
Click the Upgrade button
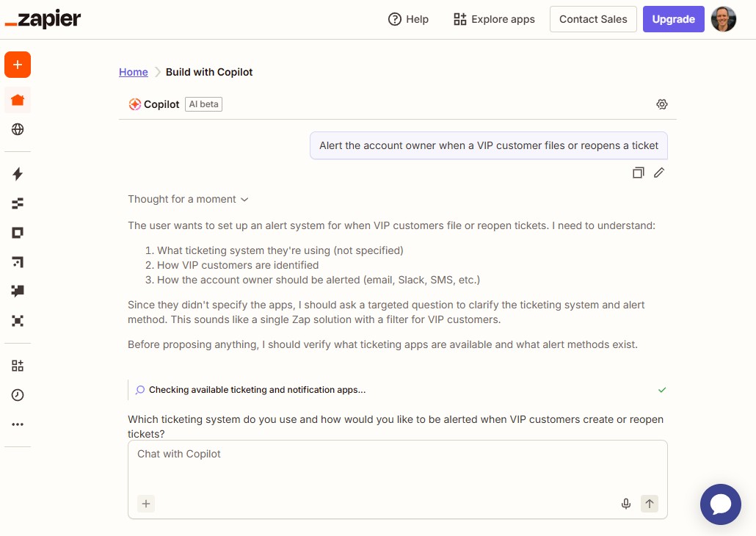pyautogui.click(x=673, y=19)
